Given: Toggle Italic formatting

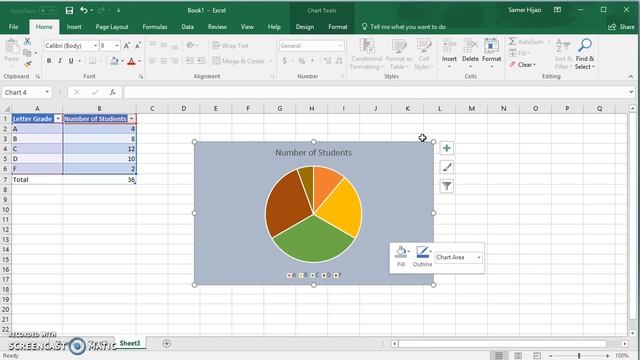Looking at the screenshot, I should (60, 61).
